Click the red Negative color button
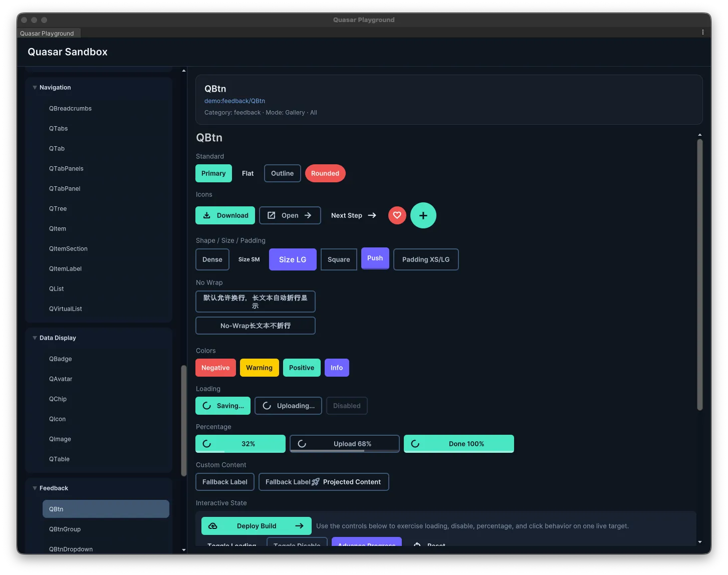The width and height of the screenshot is (728, 575). [215, 368]
